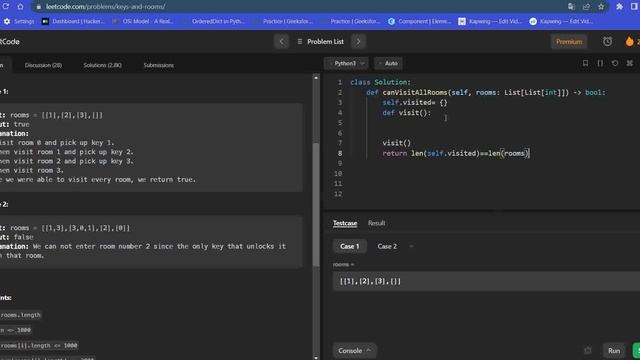The width and height of the screenshot is (640, 360).
Task: Click 'rooms.length' constraint text
Action: [x=20, y=315]
